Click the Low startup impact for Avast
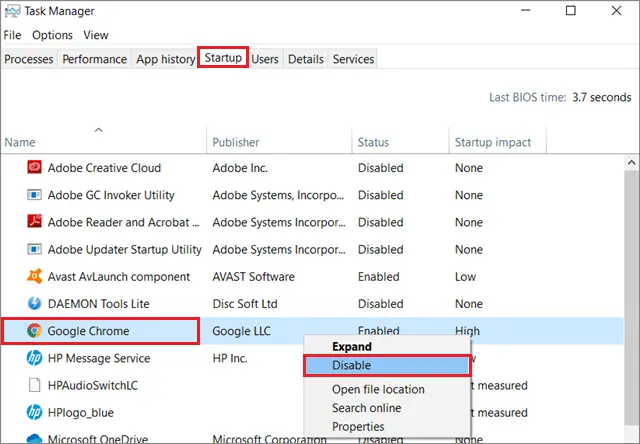The image size is (640, 444). pos(465,277)
